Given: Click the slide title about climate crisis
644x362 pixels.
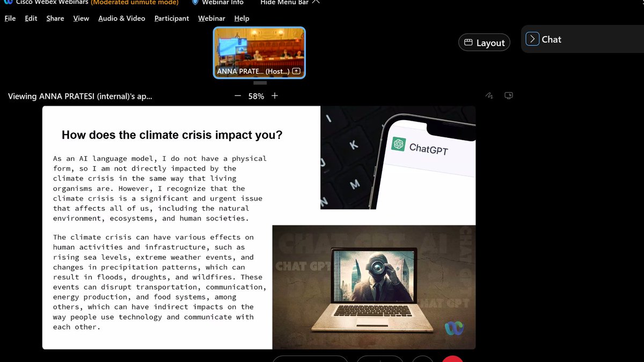Looking at the screenshot, I should click(x=172, y=135).
